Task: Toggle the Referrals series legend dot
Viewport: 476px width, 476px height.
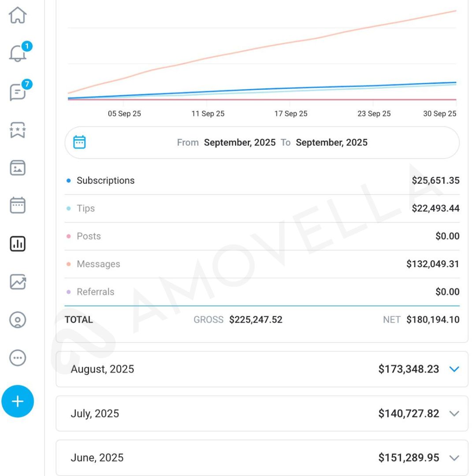Action: point(68,292)
